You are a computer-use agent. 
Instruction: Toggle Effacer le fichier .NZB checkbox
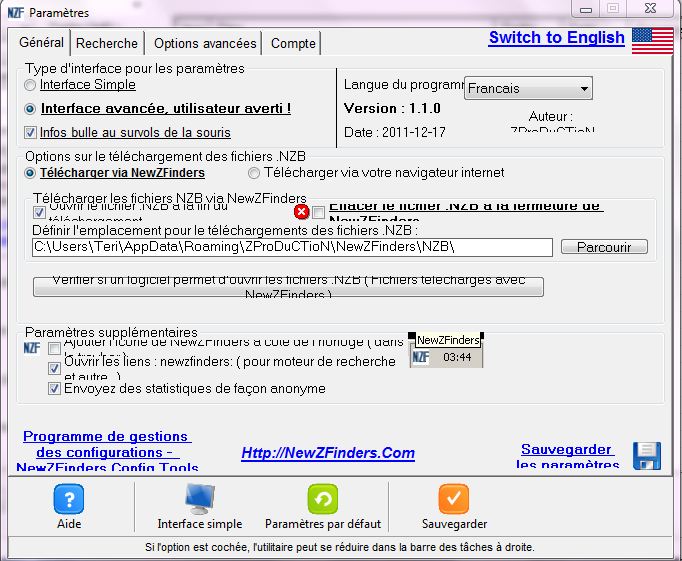[x=318, y=212]
